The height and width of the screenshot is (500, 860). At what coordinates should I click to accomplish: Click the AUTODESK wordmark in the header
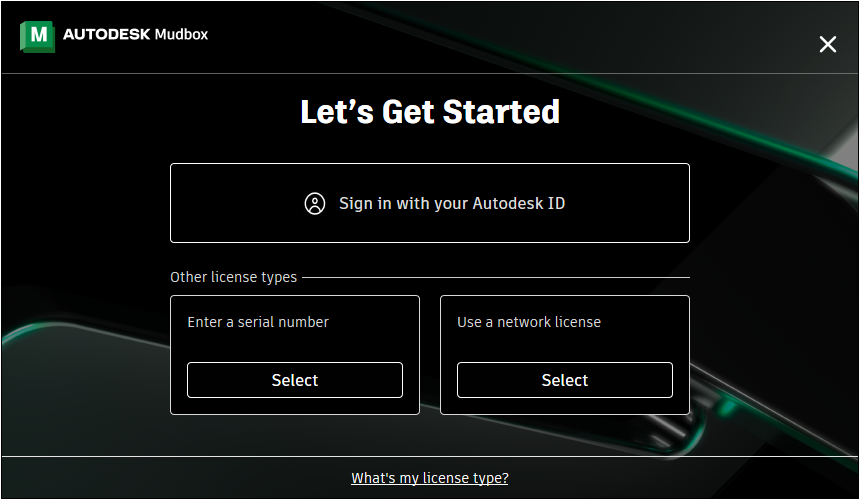[x=106, y=34]
